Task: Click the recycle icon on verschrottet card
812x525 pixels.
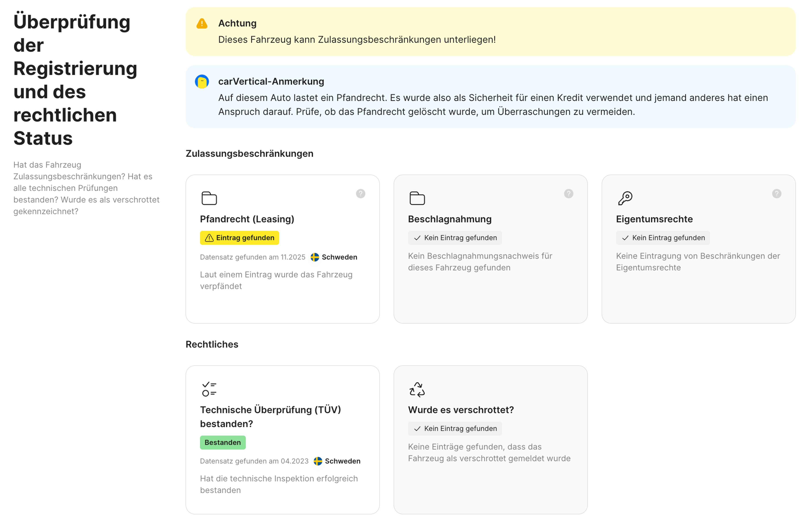Action: pos(417,389)
